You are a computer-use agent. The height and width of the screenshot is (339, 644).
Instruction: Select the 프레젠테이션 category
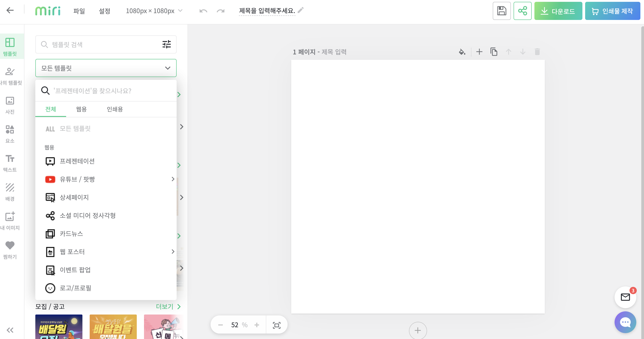[106, 161]
